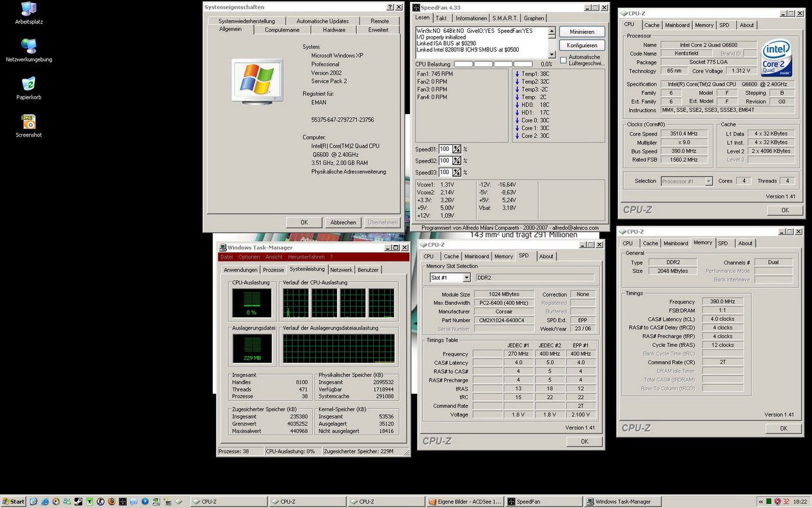Click the CPU-Auslastung meter in Task-Manager
The width and height of the screenshot is (812, 508).
pos(252,302)
